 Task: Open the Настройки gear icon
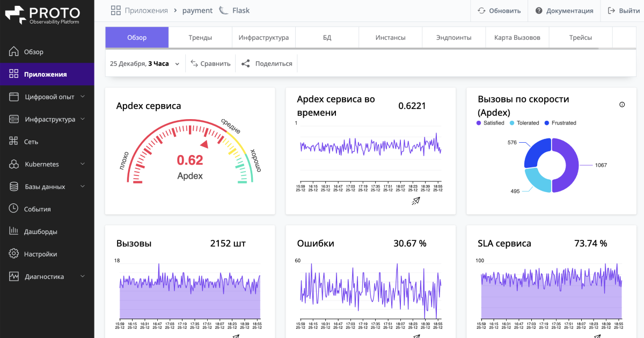pyautogui.click(x=13, y=254)
